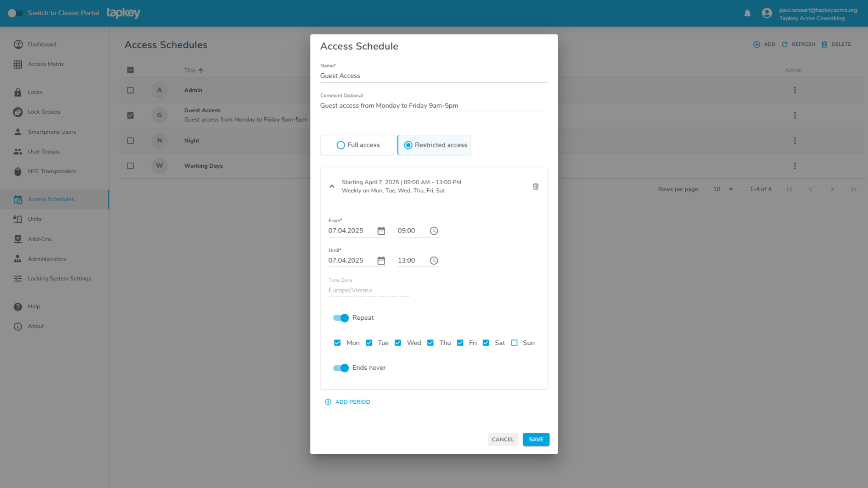Viewport: 868px width, 488px height.
Task: Click the Help question mark icon
Action: [x=18, y=307]
